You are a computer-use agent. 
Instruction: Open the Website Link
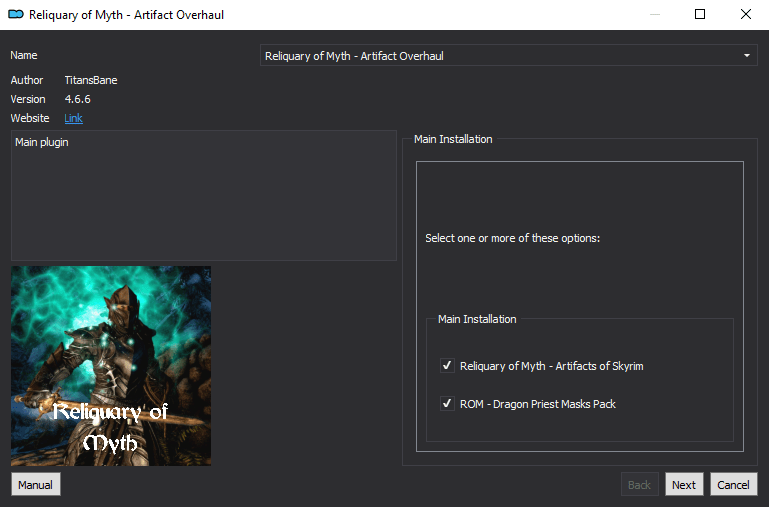point(73,118)
